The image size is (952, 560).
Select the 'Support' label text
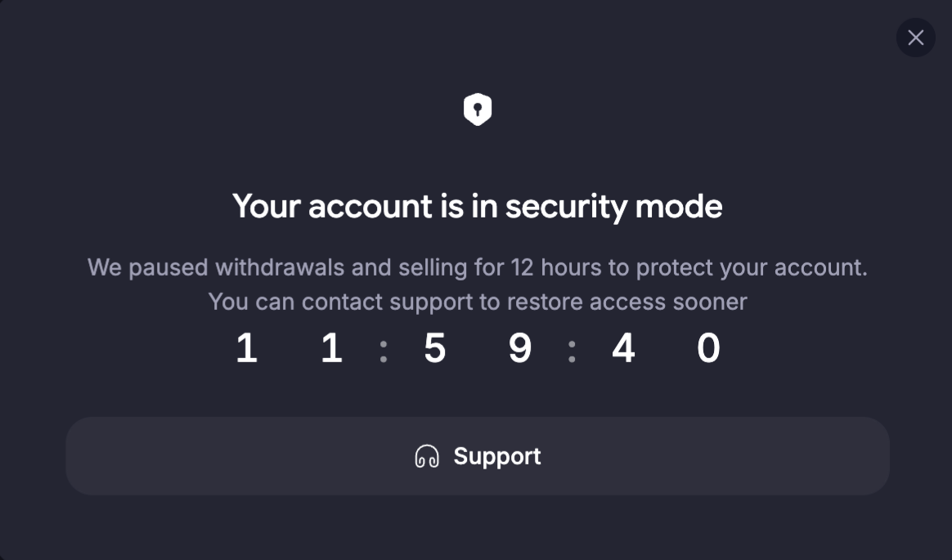(x=496, y=456)
